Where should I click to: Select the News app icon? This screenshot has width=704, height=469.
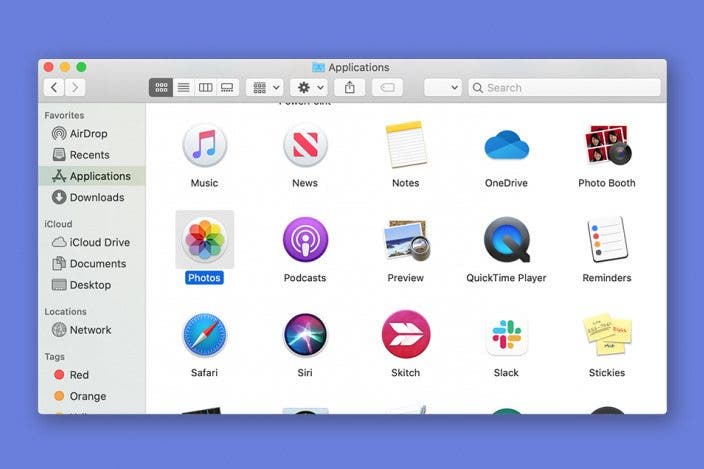point(305,145)
